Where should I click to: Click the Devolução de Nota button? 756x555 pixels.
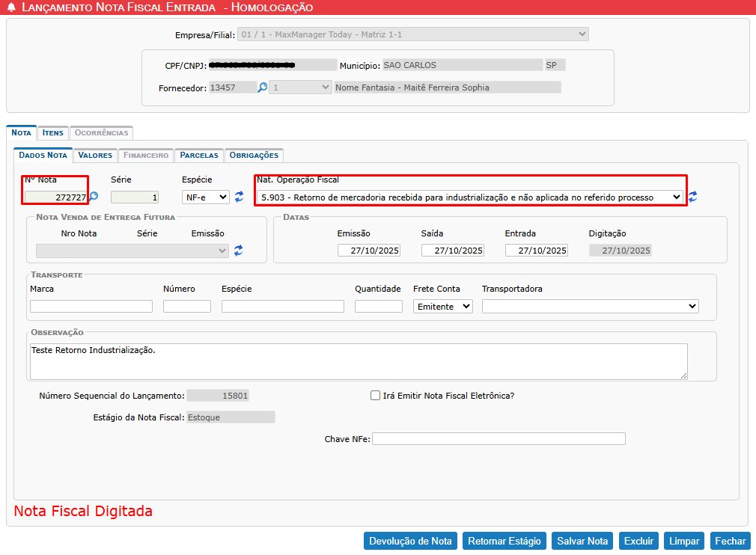click(x=410, y=541)
